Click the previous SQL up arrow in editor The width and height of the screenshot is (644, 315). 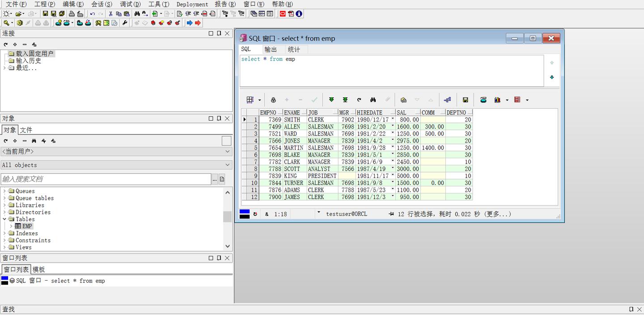click(552, 63)
